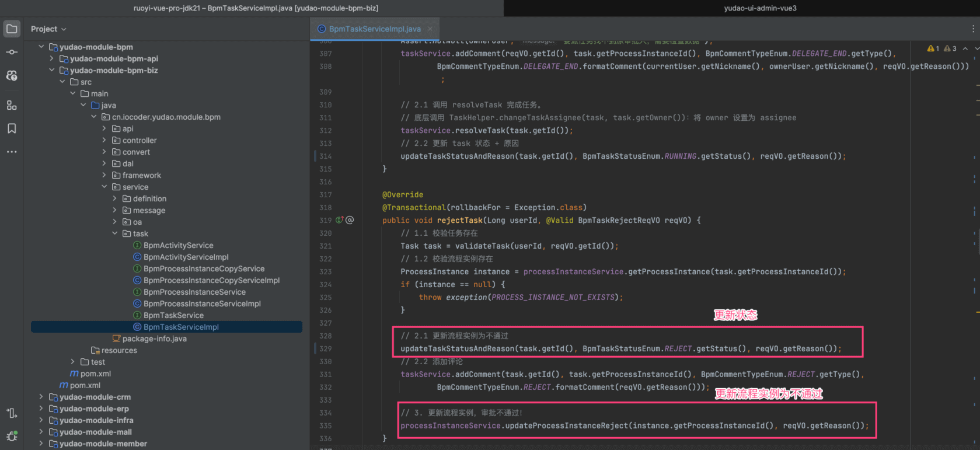Open the Debug tool window
The width and height of the screenshot is (980, 450).
pos(12,436)
